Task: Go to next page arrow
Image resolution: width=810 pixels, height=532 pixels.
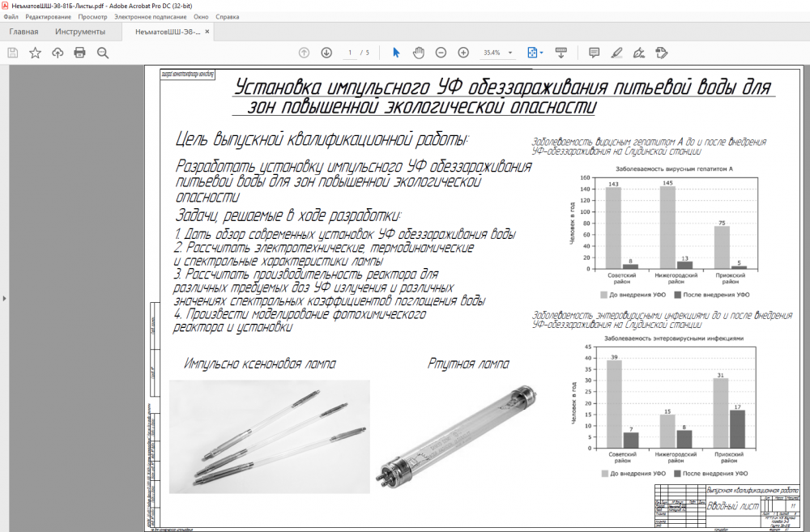Action: point(326,53)
